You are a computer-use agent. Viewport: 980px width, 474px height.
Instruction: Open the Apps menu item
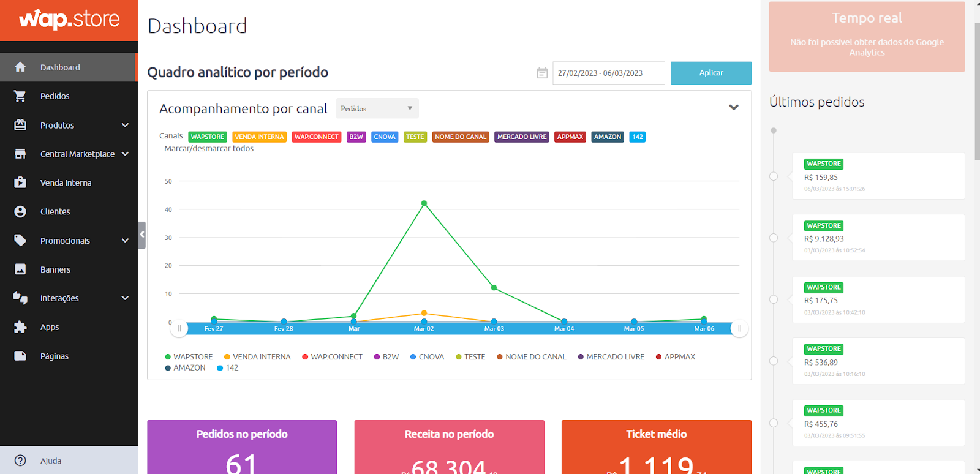pos(69,327)
